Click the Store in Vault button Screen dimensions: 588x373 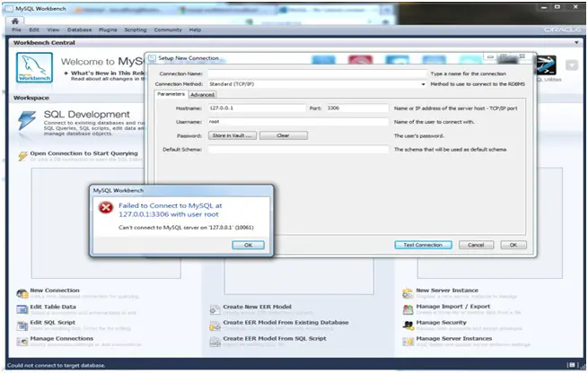click(x=233, y=135)
